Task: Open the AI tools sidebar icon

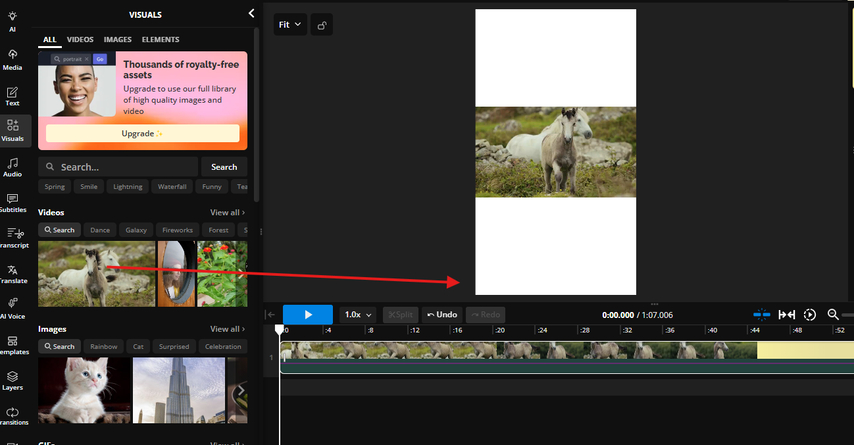Action: point(12,21)
